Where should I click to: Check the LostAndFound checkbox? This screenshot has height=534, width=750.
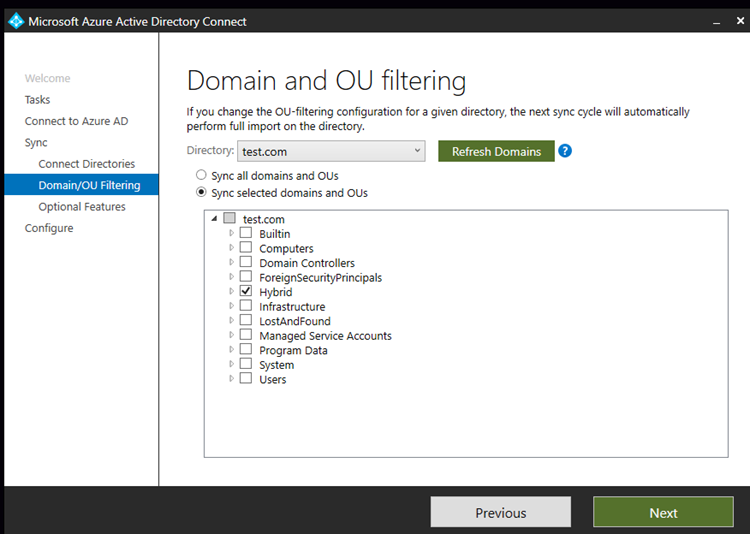click(246, 320)
